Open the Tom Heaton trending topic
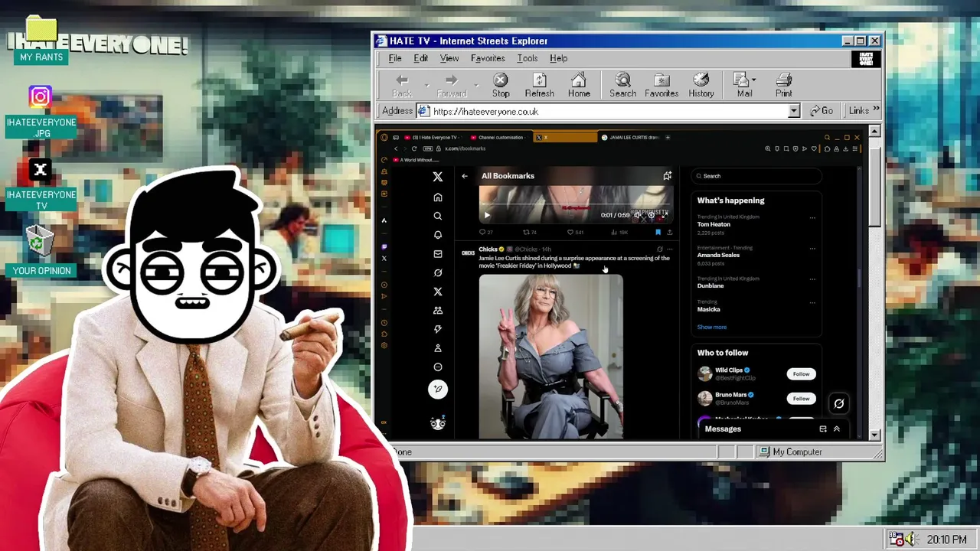The height and width of the screenshot is (551, 980). (714, 224)
